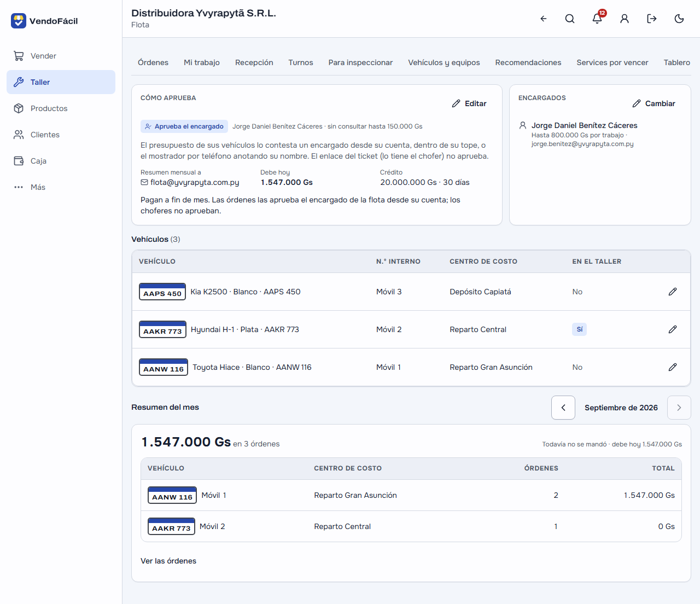Select Taller in the sidebar

coord(61,82)
